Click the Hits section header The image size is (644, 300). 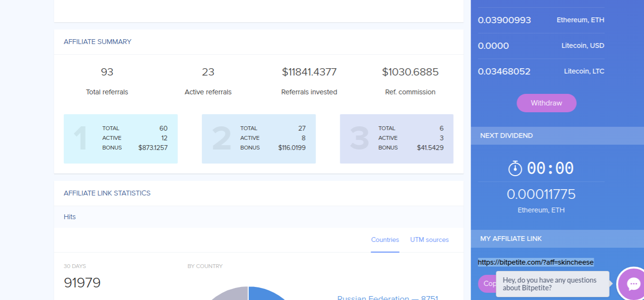coord(259,217)
